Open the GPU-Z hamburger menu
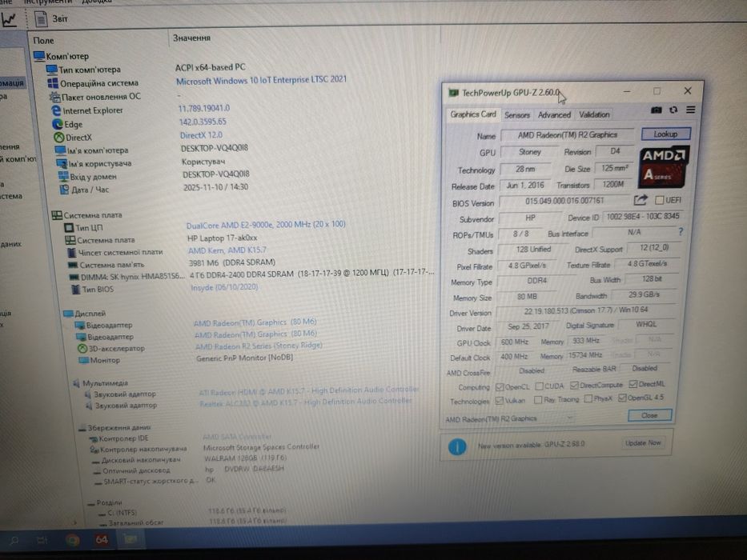This screenshot has width=747, height=560. 690,110
